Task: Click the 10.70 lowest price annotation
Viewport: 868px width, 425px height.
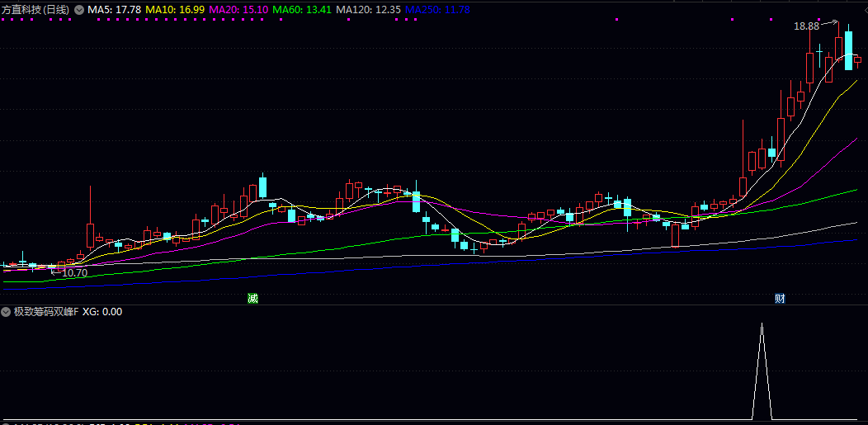Action: coord(74,272)
